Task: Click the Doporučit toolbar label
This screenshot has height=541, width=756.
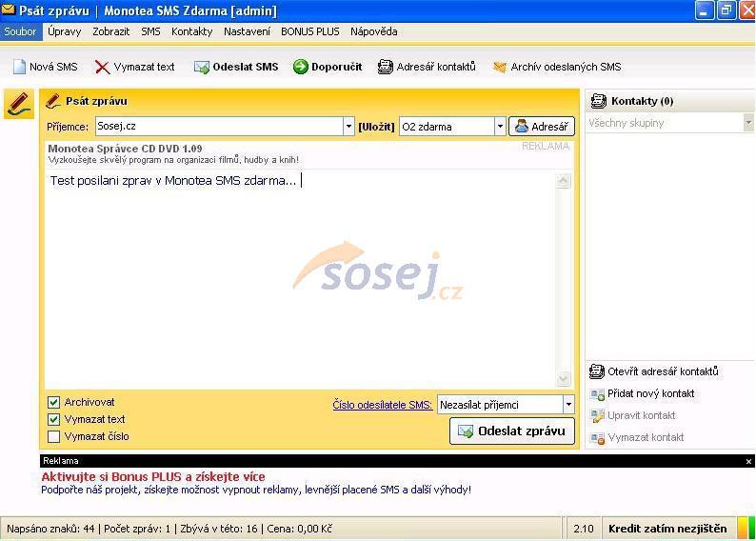Action: click(336, 67)
